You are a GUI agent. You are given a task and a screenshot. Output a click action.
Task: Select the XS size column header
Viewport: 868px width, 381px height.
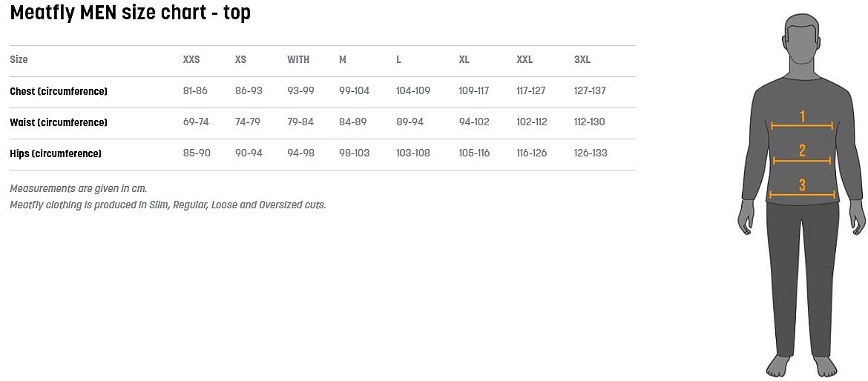point(240,60)
